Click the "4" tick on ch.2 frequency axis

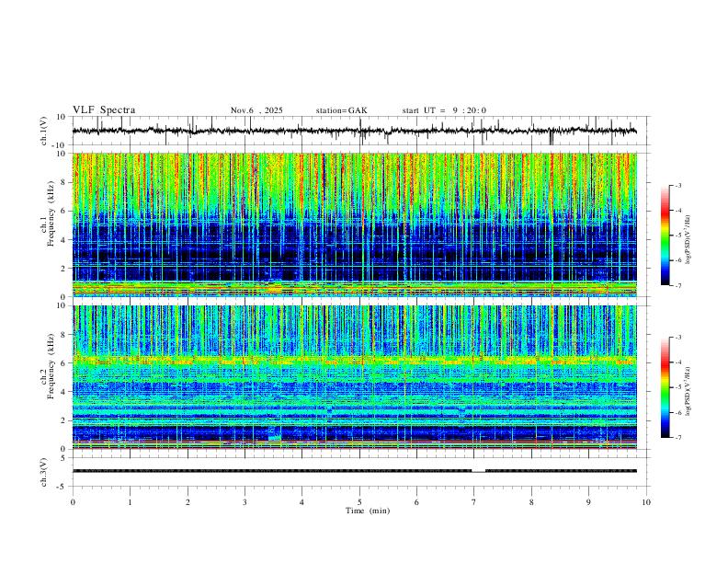pyautogui.click(x=64, y=392)
